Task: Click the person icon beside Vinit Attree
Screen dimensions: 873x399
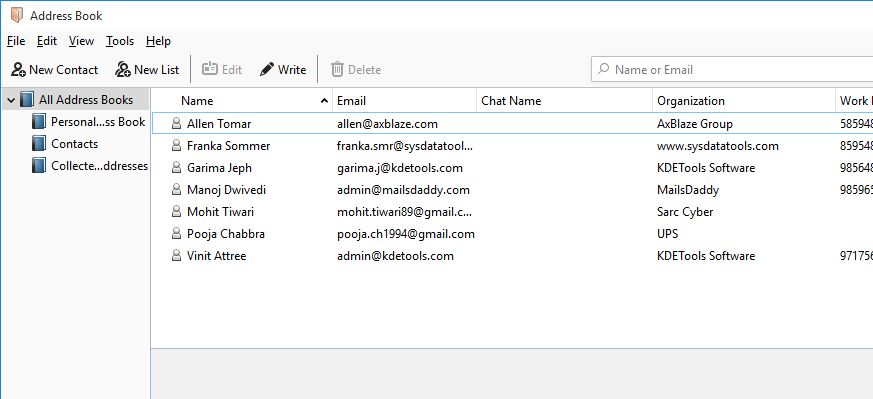Action: click(x=176, y=256)
